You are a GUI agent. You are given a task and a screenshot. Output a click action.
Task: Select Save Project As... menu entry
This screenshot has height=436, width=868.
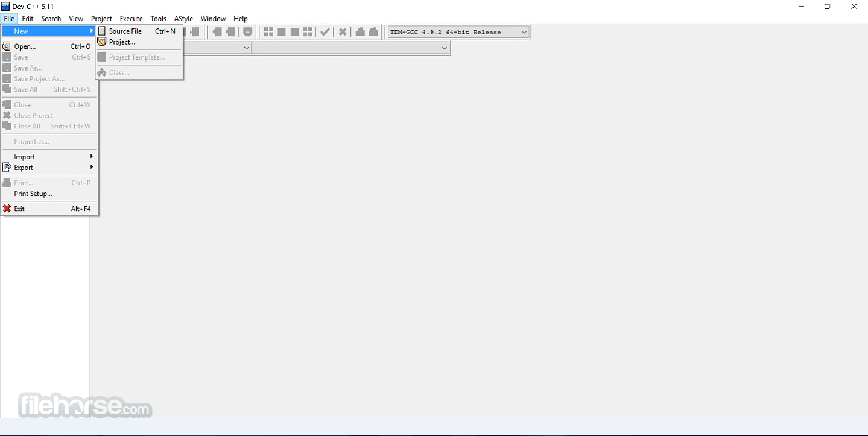click(x=49, y=79)
